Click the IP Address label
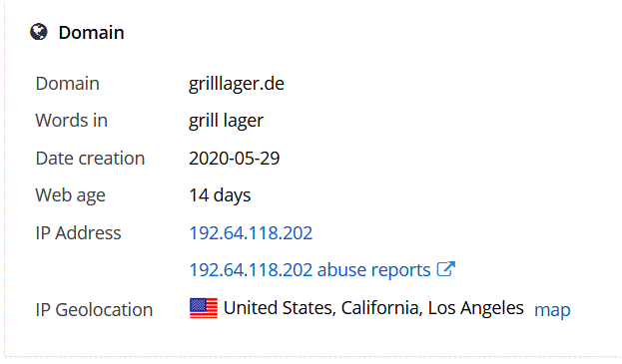 point(78,233)
